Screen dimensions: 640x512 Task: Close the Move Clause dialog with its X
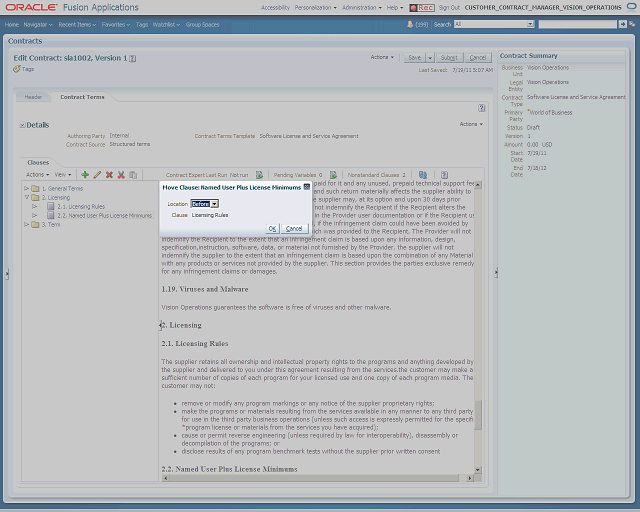[307, 187]
